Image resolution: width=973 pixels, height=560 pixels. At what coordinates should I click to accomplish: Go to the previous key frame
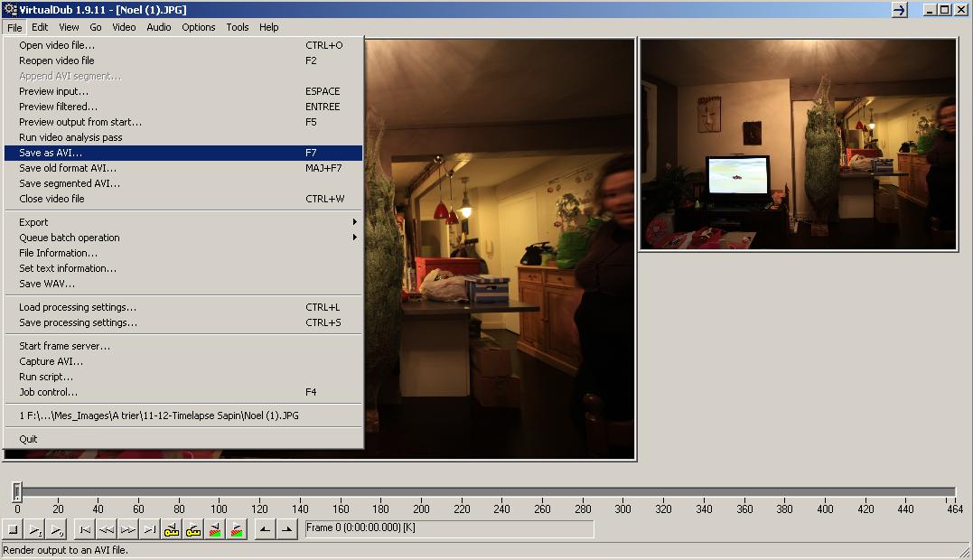(172, 529)
